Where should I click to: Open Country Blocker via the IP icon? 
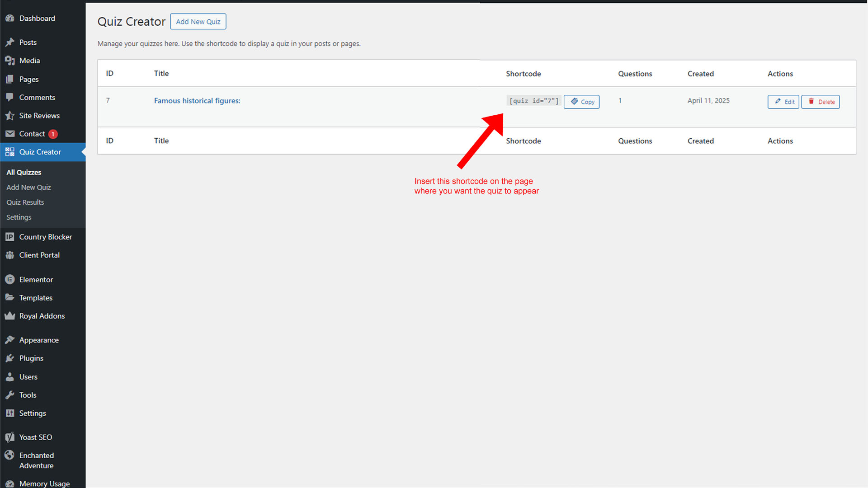coord(10,237)
